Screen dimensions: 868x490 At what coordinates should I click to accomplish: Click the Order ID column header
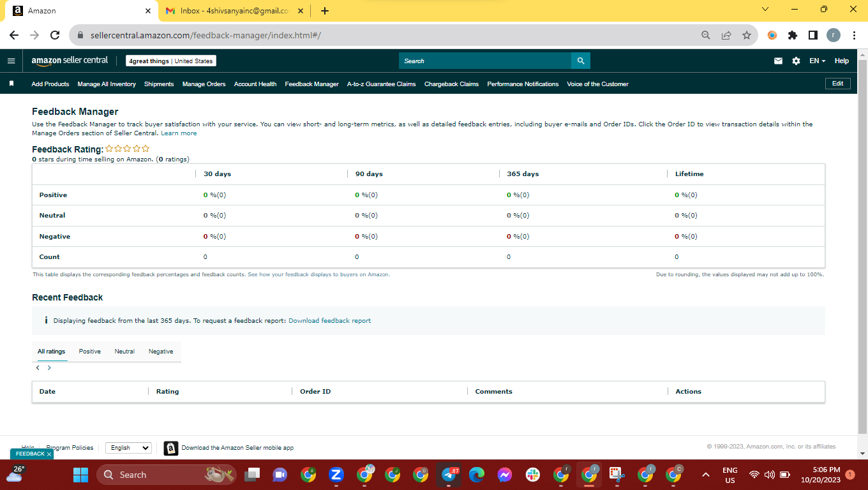click(x=315, y=392)
